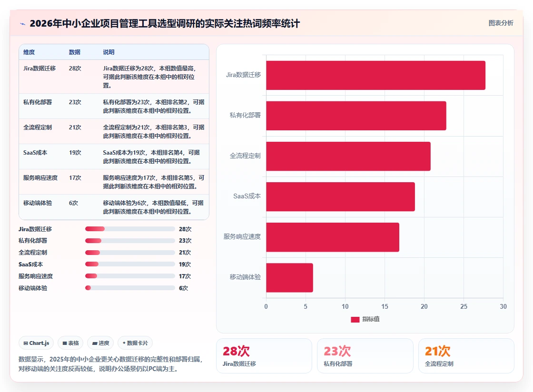Click the description text for SaaS成本 row
The image size is (533, 392).
(x=151, y=157)
